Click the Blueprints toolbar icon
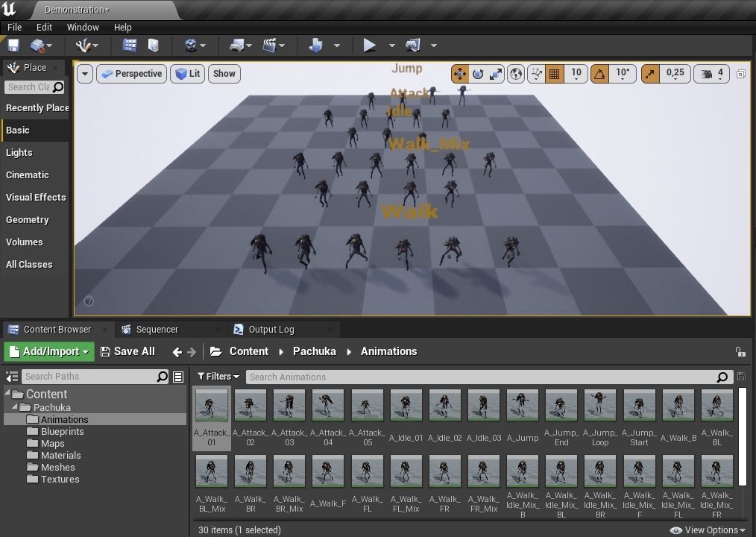 point(237,45)
